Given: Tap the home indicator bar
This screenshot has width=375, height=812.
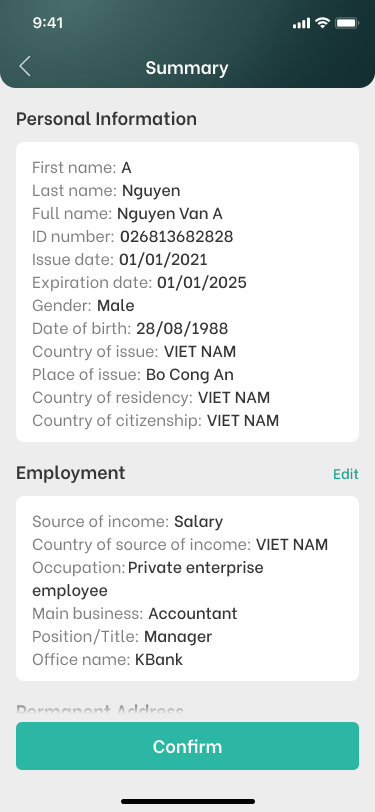Looking at the screenshot, I should [188, 801].
